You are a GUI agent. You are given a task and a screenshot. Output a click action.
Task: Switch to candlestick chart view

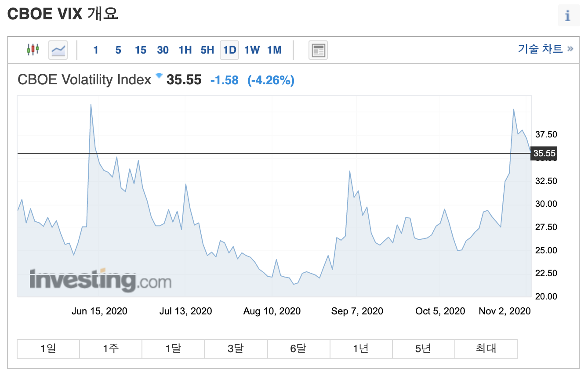coord(33,50)
